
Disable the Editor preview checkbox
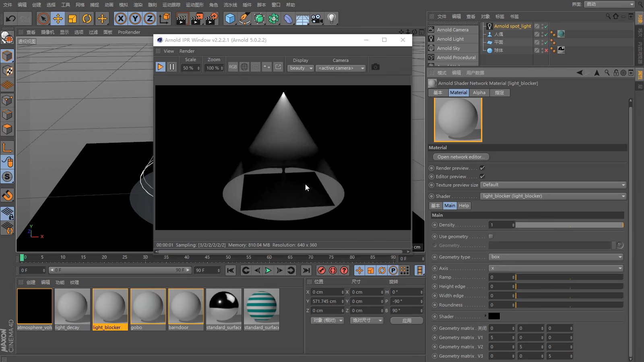click(x=482, y=177)
